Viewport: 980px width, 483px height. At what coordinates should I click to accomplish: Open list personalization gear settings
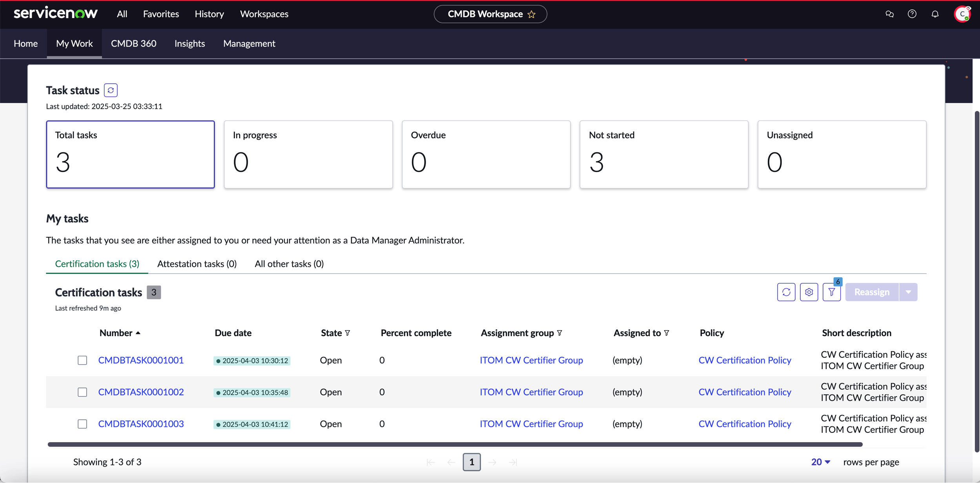pos(809,292)
